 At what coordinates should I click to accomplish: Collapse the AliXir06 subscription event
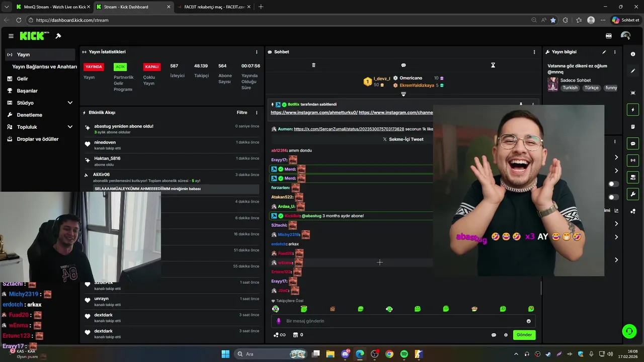(87, 174)
